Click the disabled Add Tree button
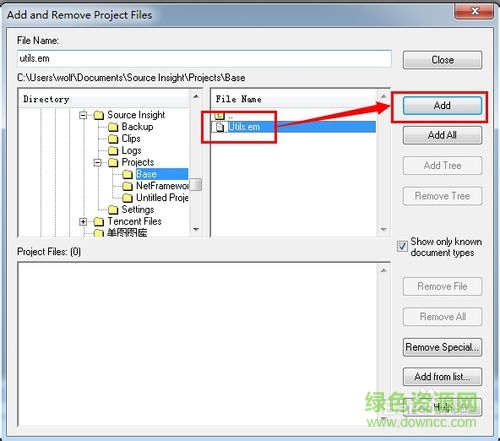The image size is (500, 441). coord(442,166)
